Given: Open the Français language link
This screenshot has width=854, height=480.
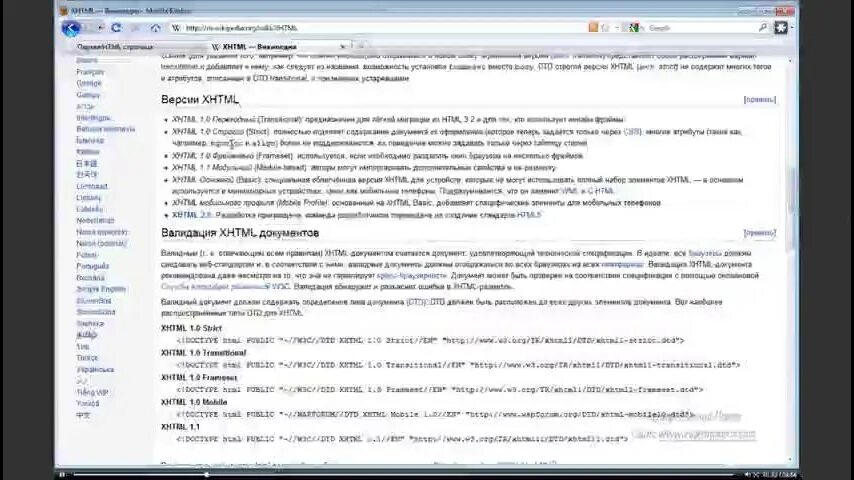Looking at the screenshot, I should point(90,72).
